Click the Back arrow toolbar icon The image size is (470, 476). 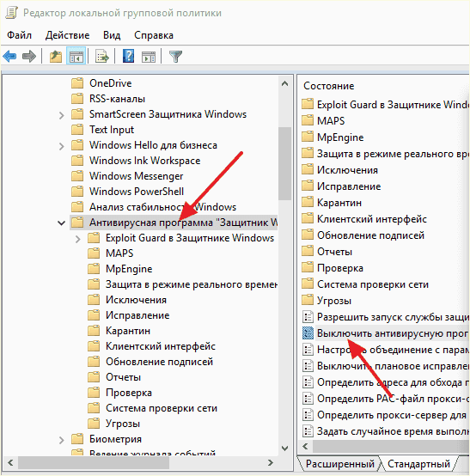tap(9, 57)
